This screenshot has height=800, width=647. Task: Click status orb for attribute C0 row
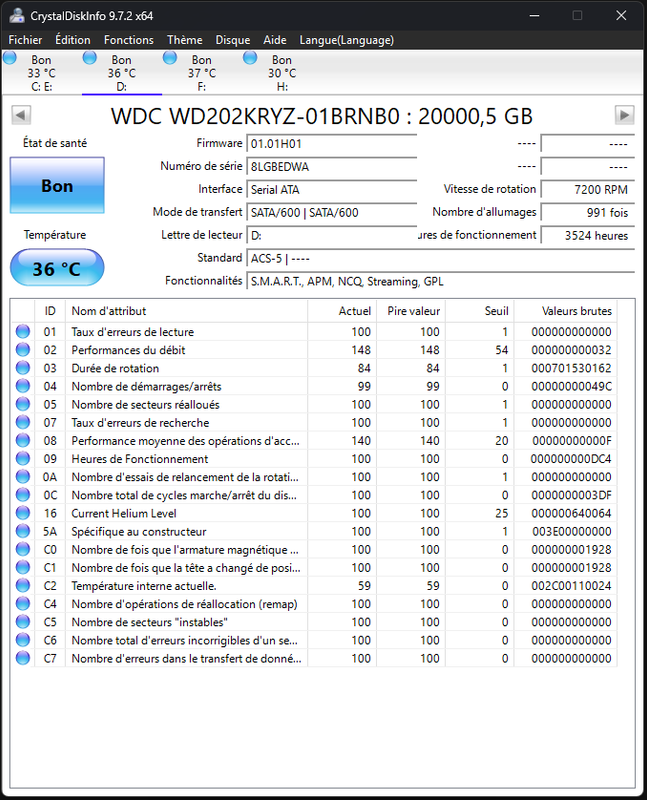click(23, 549)
